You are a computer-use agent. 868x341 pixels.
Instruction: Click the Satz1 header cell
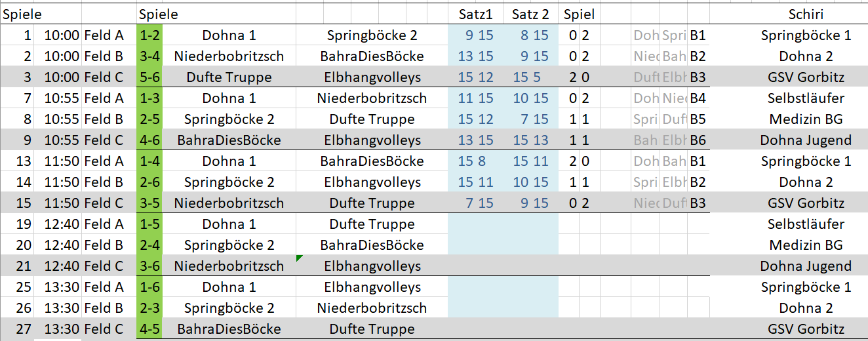pos(475,14)
